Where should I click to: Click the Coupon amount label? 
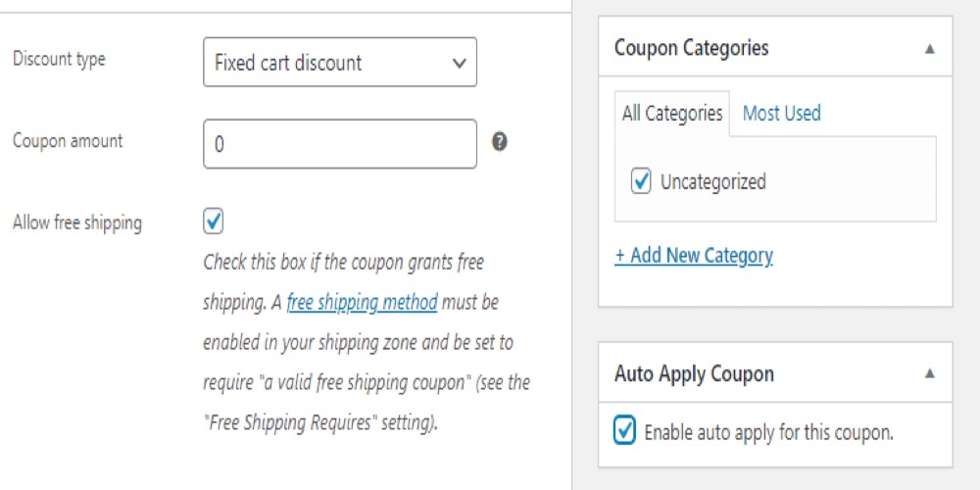(68, 141)
